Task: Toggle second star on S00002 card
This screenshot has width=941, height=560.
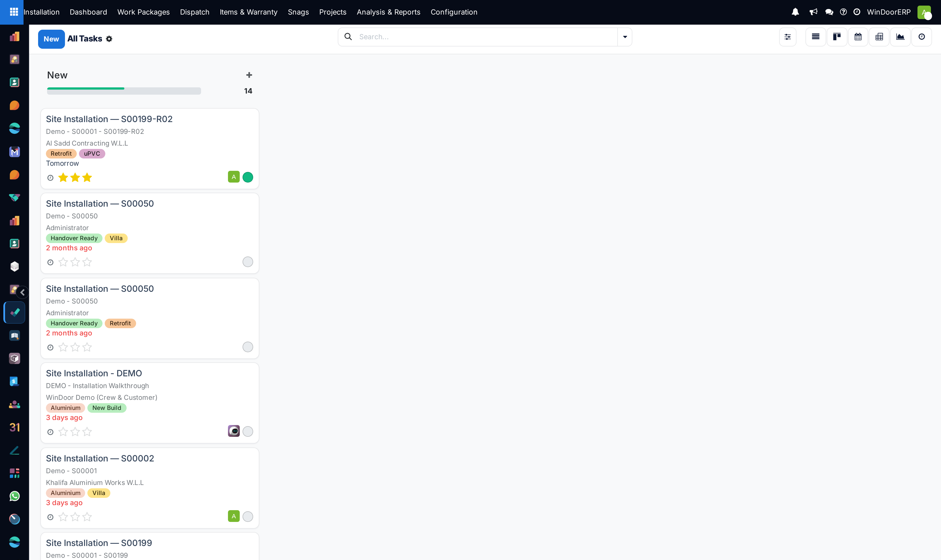Action: tap(75, 517)
